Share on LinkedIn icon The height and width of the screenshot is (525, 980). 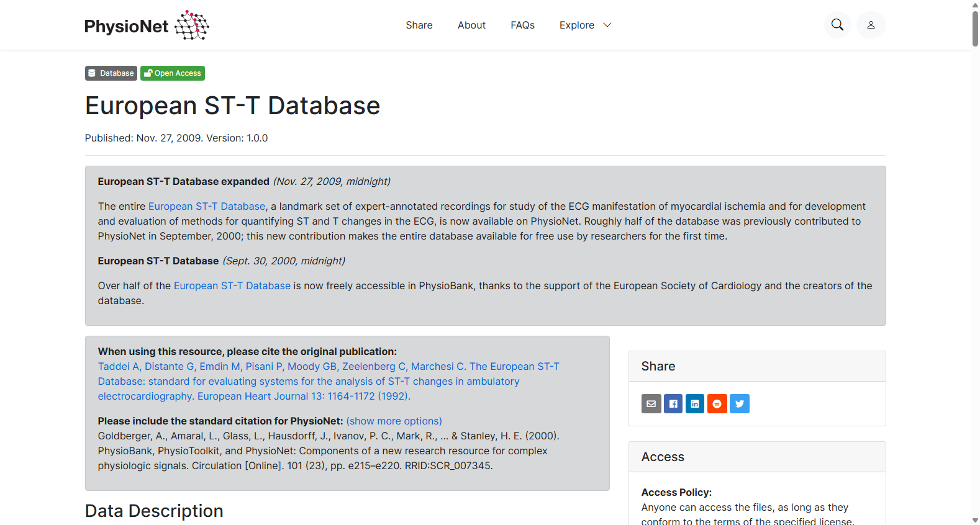[x=695, y=404]
